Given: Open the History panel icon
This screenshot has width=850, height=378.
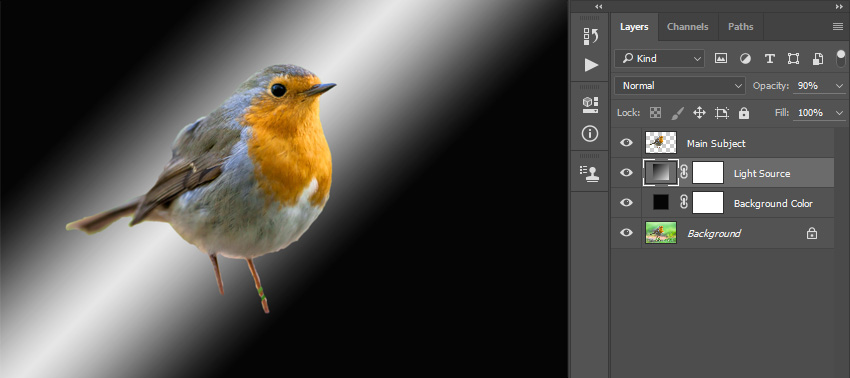Looking at the screenshot, I should 590,36.
